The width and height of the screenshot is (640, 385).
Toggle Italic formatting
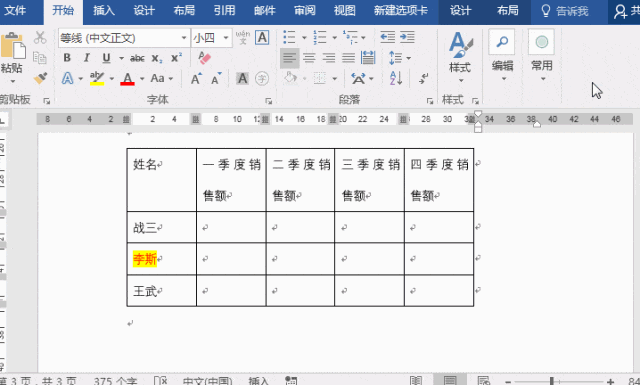87,58
